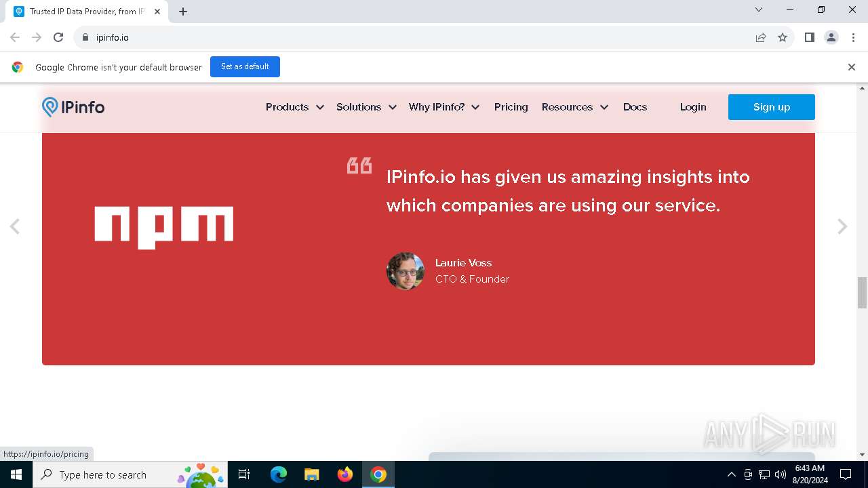The image size is (868, 488).
Task: Click the CTO & Founder title text
Action: (472, 279)
